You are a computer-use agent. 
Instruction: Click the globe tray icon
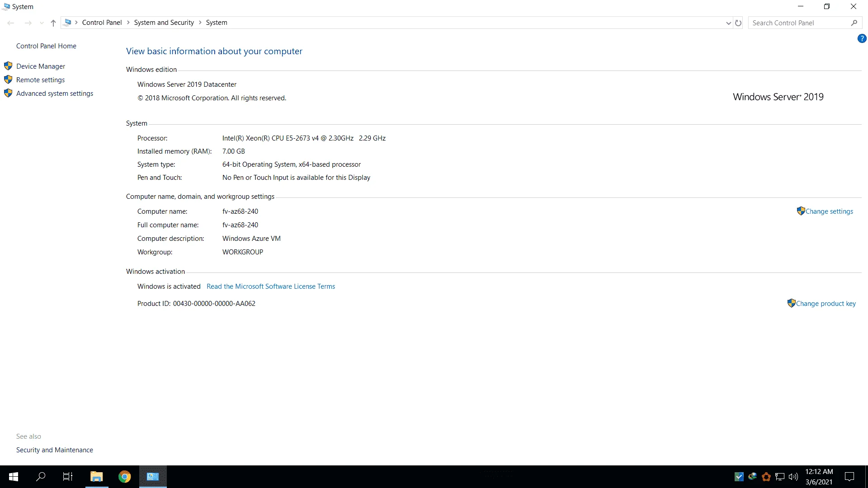pos(753,477)
